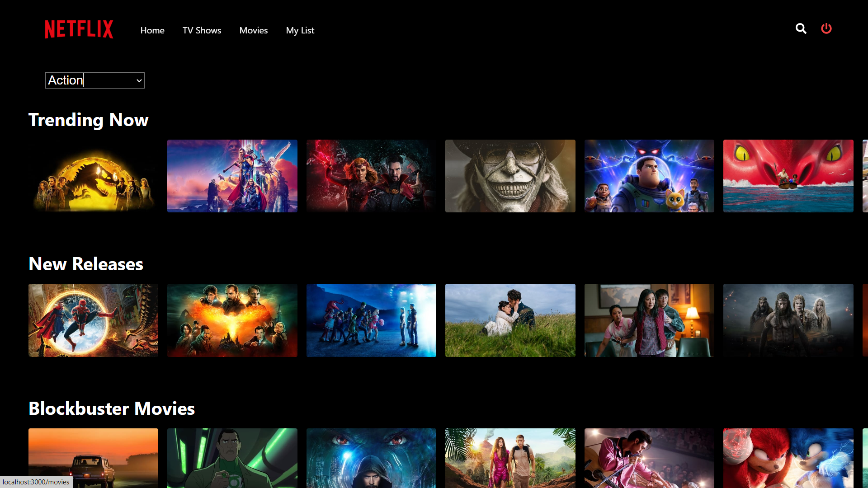Screen dimensions: 868x488
Task: Select The Black Phone thumbnail
Action: coord(510,176)
